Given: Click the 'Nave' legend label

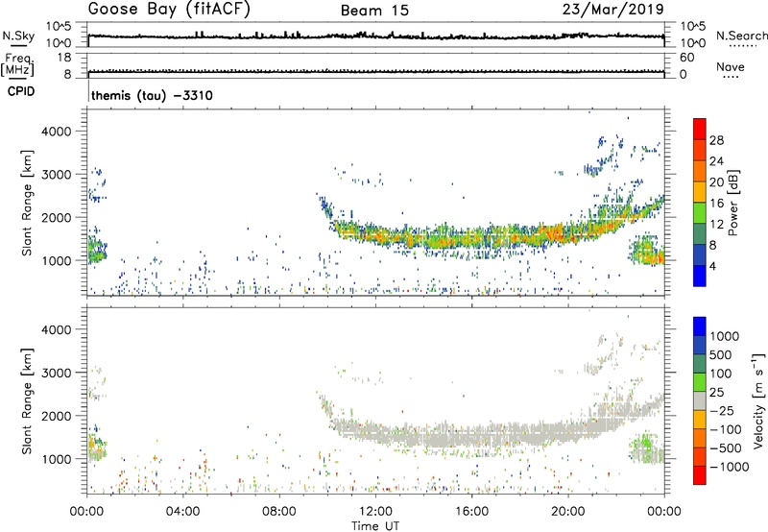Looking at the screenshot, I should click(x=730, y=66).
